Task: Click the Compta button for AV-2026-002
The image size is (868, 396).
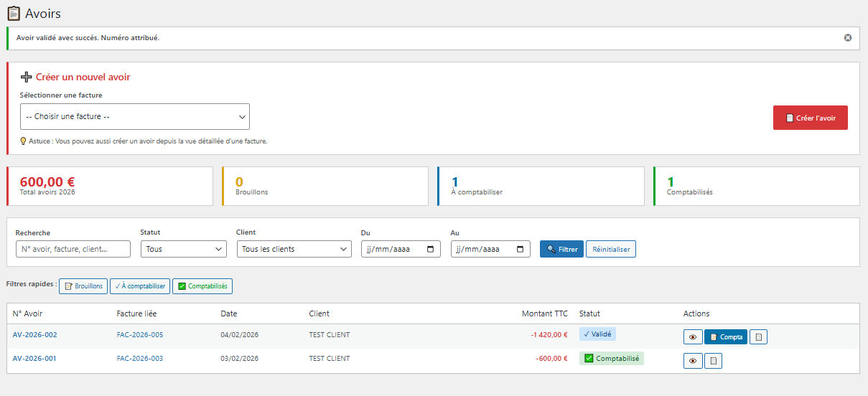Action: click(726, 337)
